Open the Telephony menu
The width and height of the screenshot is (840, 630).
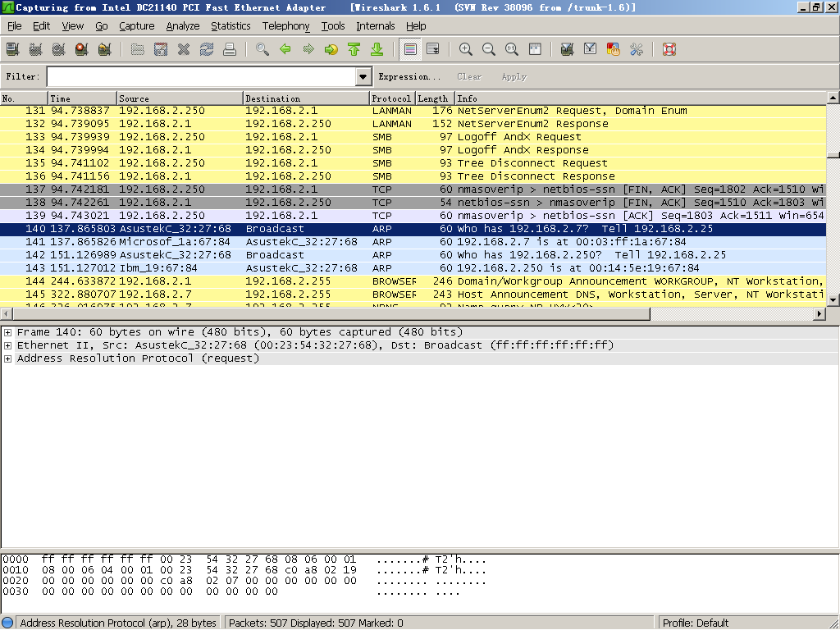tap(285, 25)
